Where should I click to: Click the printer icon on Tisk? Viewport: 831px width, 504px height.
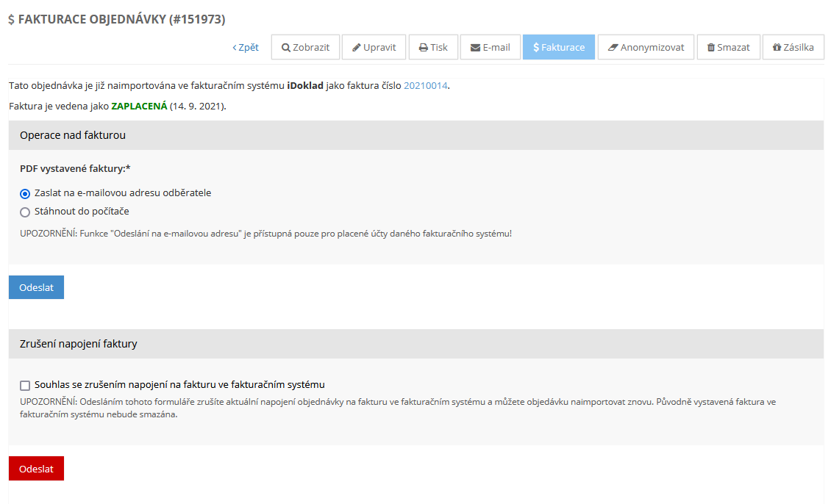pos(424,48)
